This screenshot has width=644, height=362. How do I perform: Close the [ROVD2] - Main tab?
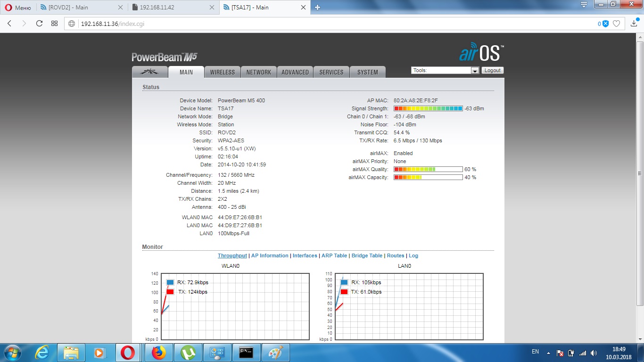click(120, 8)
